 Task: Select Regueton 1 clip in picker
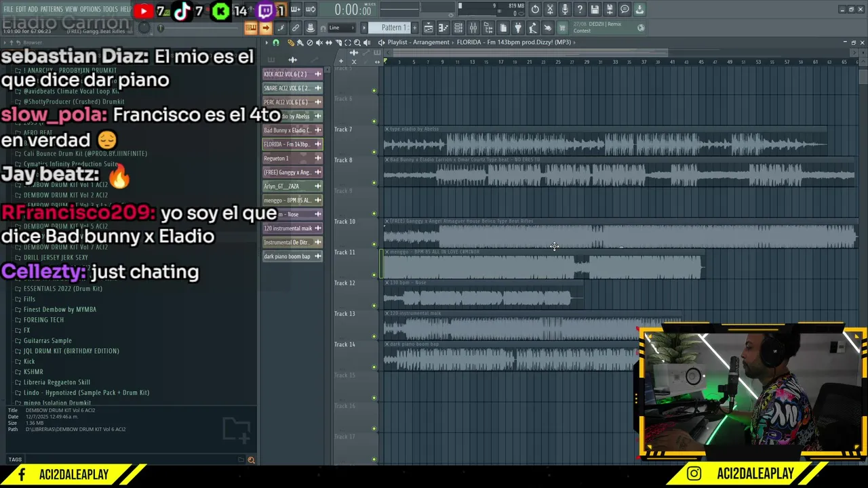tap(292, 158)
